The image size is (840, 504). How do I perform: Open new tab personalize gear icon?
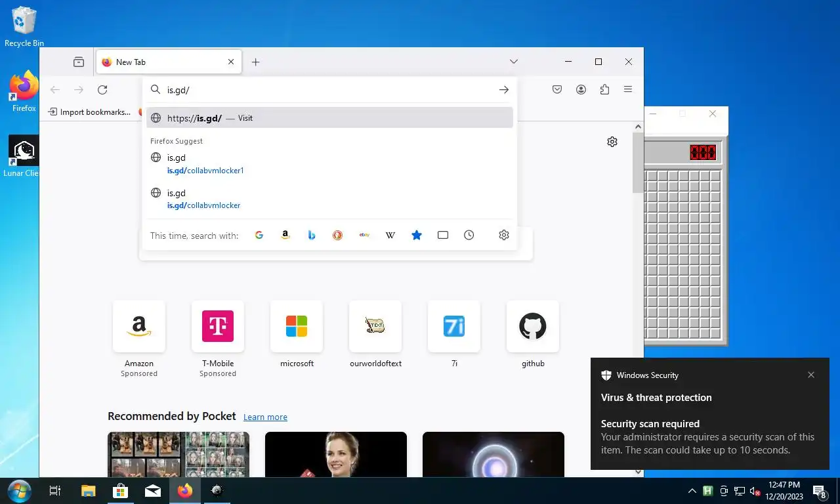[x=612, y=142]
